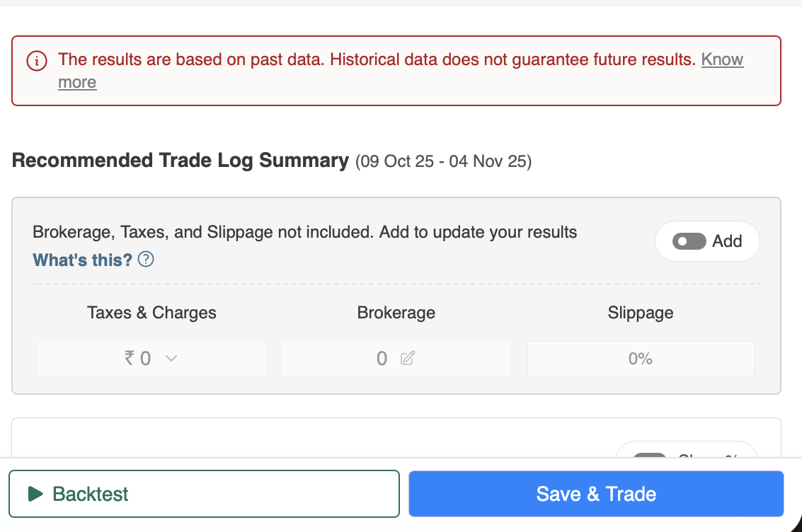Screen dimensions: 802x532
Task: Toggle the partially hidden Show % switch
Action: pyautogui.click(x=649, y=455)
